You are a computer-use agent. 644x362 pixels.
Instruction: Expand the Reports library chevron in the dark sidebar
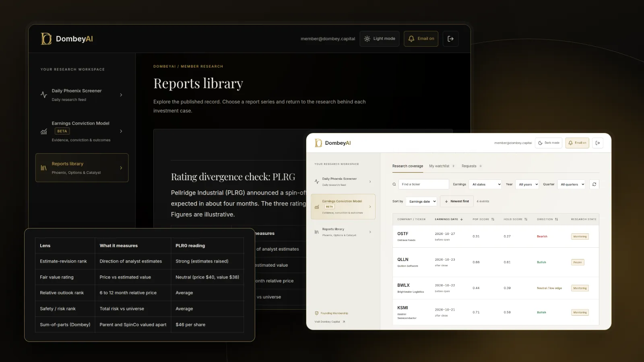pyautogui.click(x=121, y=168)
